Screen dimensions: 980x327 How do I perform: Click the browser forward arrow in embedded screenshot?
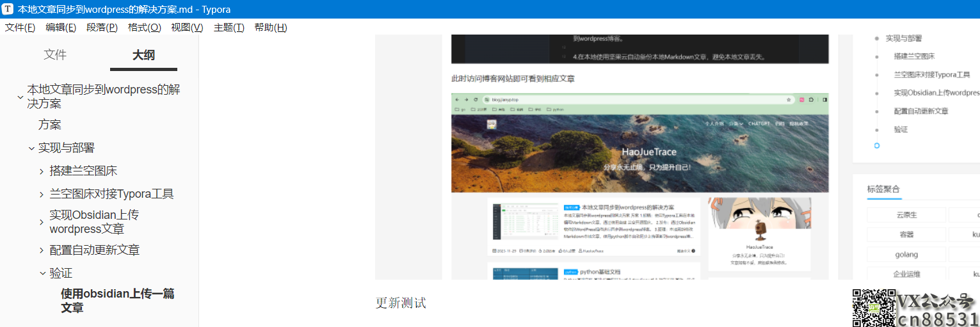point(465,100)
